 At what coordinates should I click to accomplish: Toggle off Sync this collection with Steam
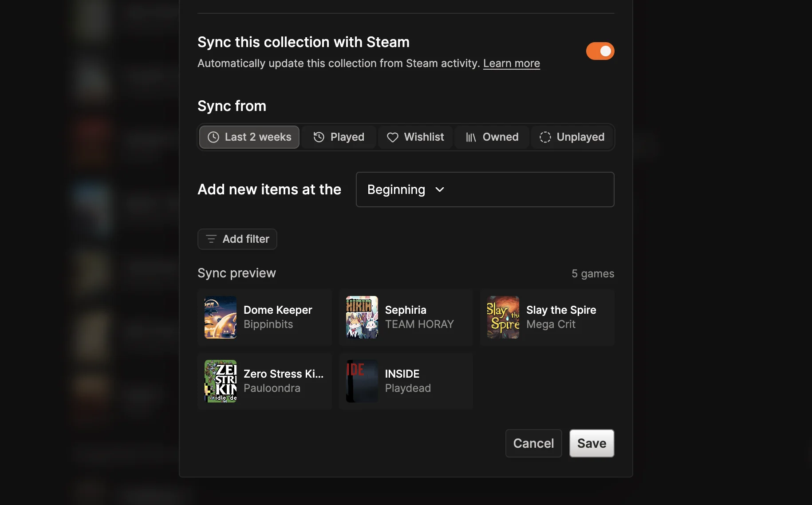(600, 51)
